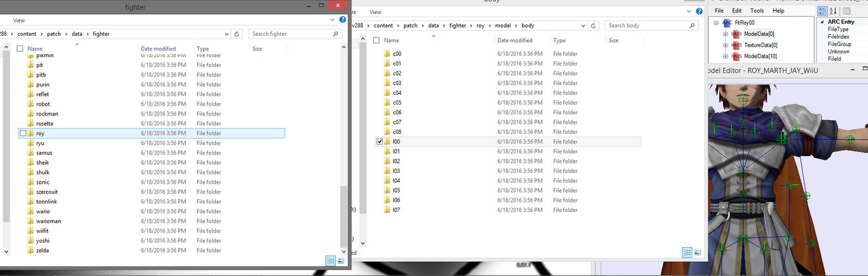Expand the TextureData[0] tree node
The width and height of the screenshot is (868, 276).
pos(726,45)
